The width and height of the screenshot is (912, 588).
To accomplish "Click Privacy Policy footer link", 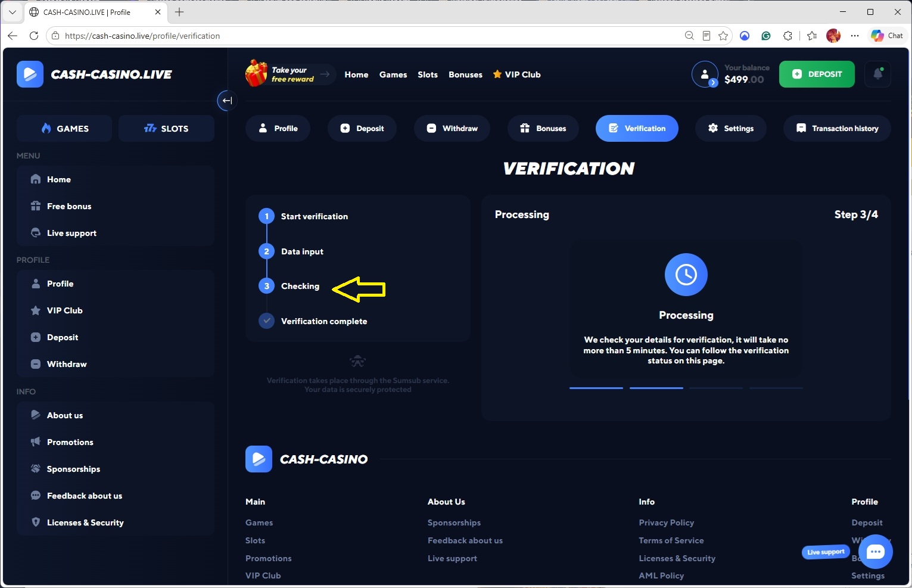I will 667,522.
